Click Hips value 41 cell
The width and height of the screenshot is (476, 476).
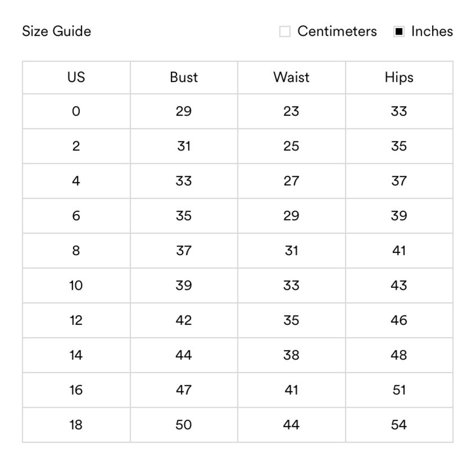point(399,251)
